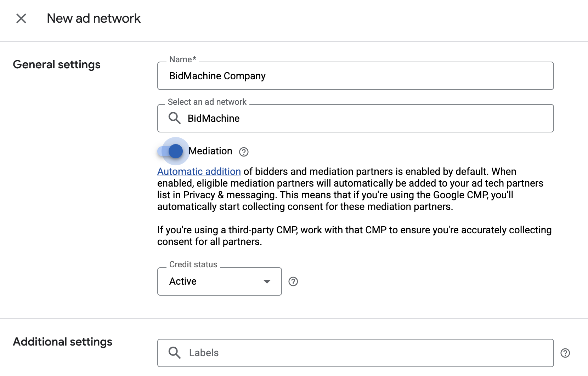The width and height of the screenshot is (588, 376).
Task: Click the search icon beside BidMachine
Action: click(x=175, y=118)
